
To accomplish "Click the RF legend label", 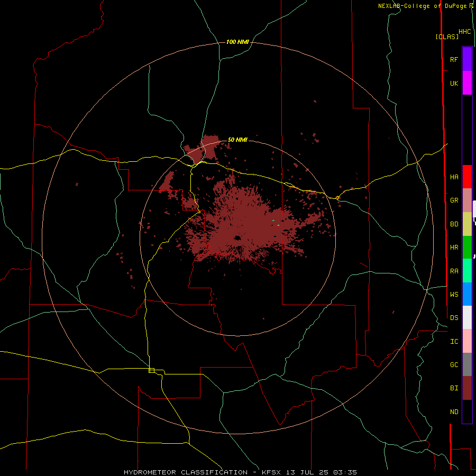I will [454, 59].
